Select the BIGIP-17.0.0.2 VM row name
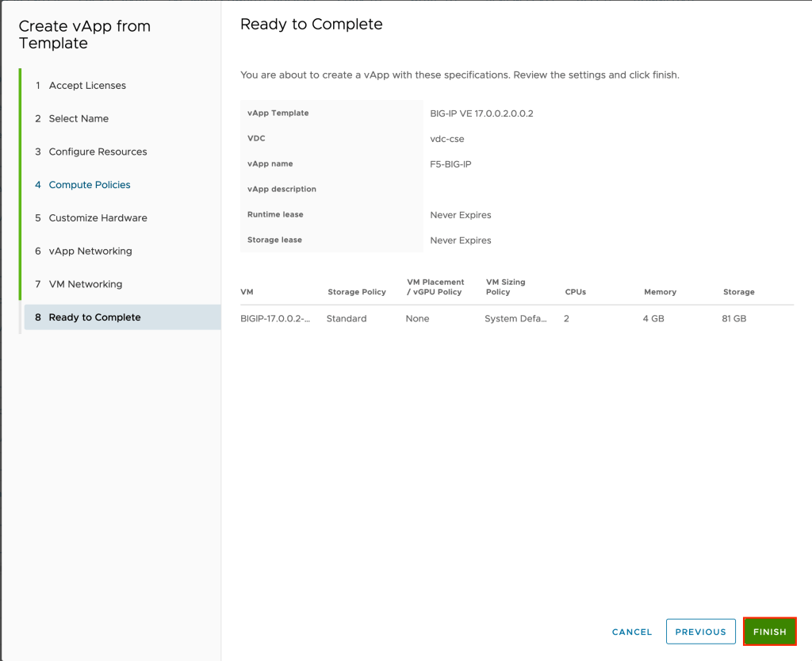Screen dimensions: 812x661 [274, 319]
